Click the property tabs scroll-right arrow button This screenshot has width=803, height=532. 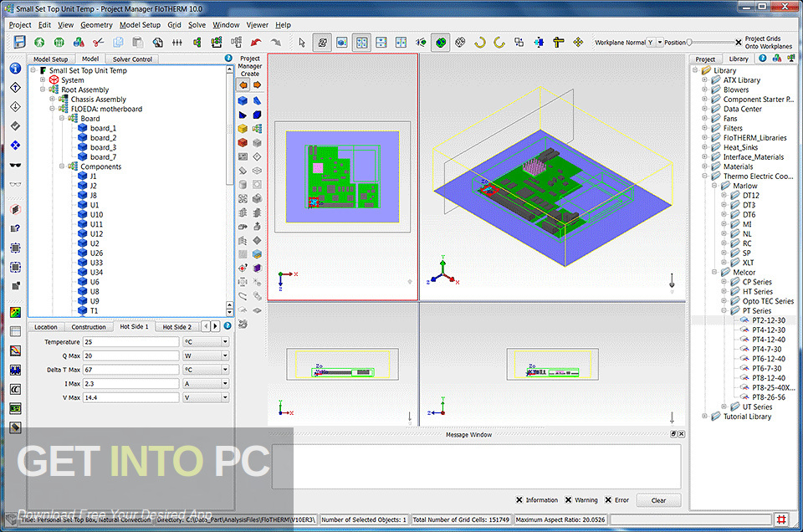click(216, 326)
